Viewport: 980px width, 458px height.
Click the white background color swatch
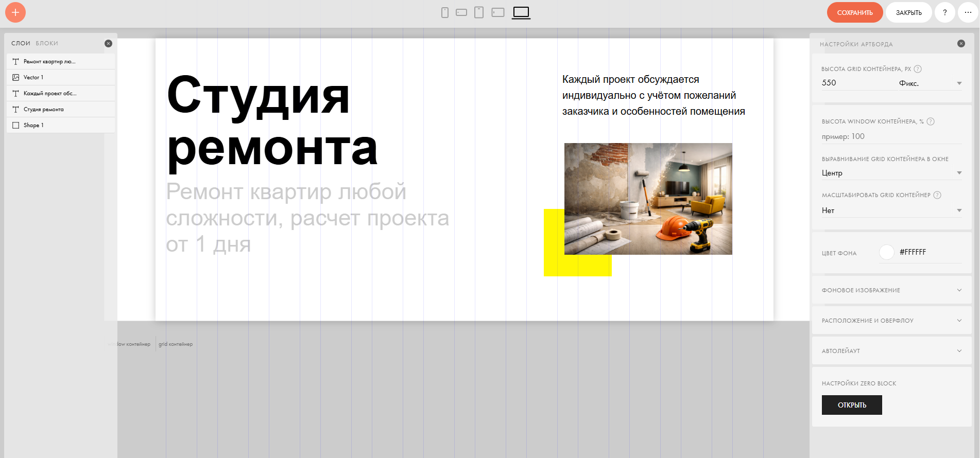886,252
